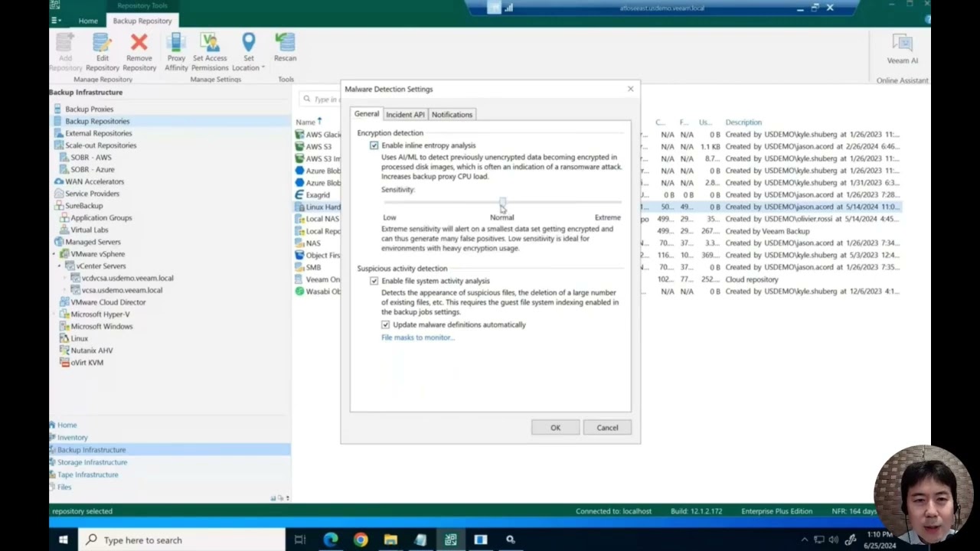The image size is (980, 551).
Task: Open Microsoft Edge from the taskbar
Action: (x=331, y=540)
